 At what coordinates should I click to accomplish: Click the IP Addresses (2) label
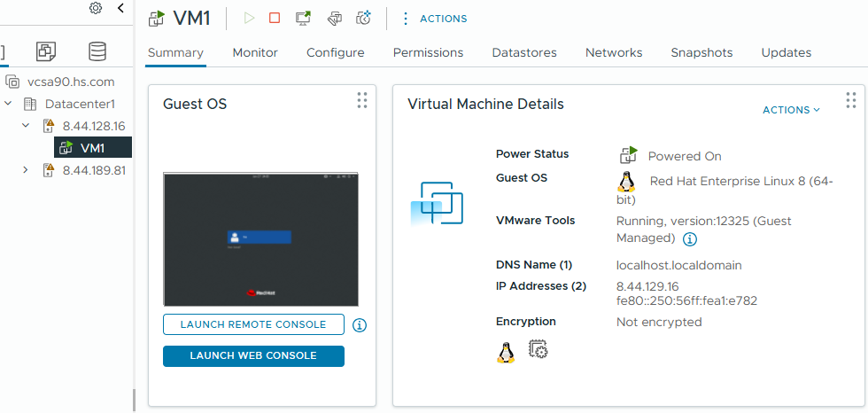coord(541,286)
